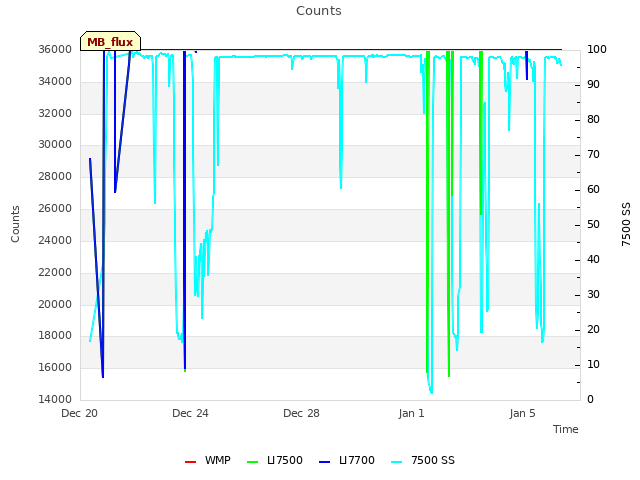Click the 20 right axis tick label
The width and height of the screenshot is (640, 480).
pos(593,329)
